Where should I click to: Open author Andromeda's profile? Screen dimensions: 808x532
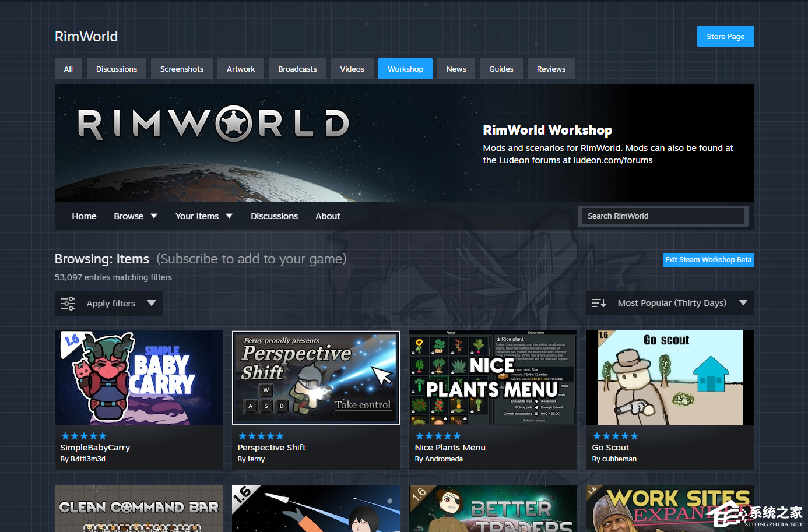pyautogui.click(x=444, y=459)
